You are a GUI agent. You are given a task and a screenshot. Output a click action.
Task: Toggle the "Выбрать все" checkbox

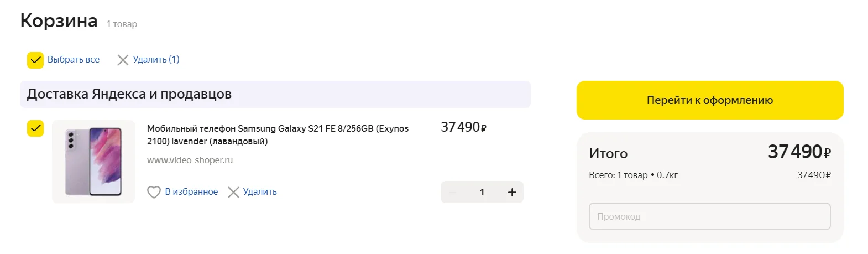point(35,60)
